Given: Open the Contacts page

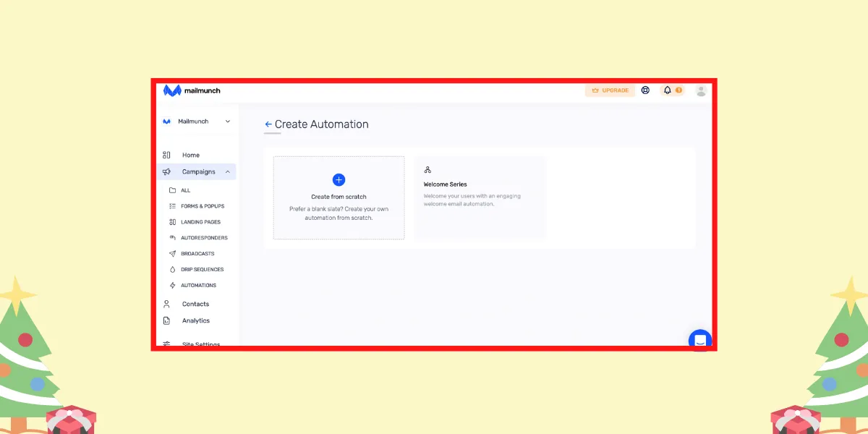Looking at the screenshot, I should tap(197, 304).
